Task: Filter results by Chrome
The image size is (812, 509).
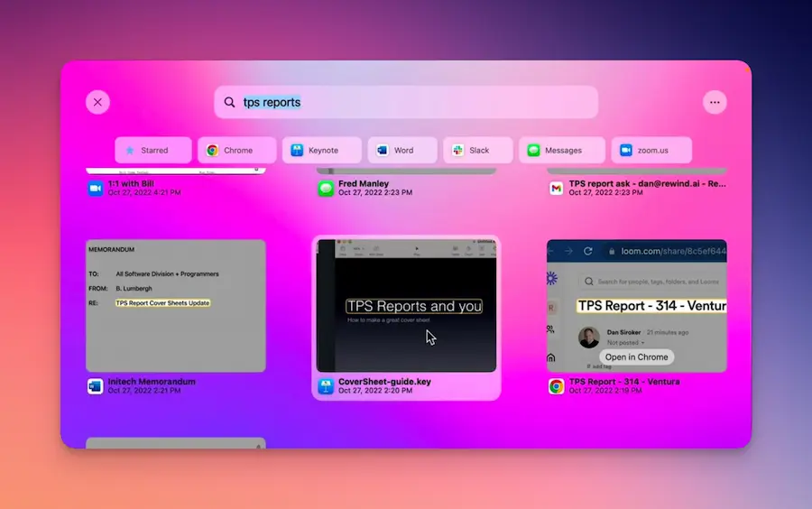Action: pyautogui.click(x=237, y=150)
